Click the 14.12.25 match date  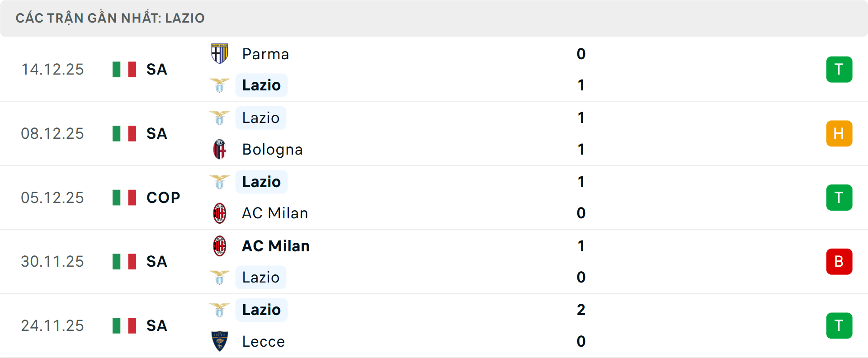pyautogui.click(x=52, y=70)
